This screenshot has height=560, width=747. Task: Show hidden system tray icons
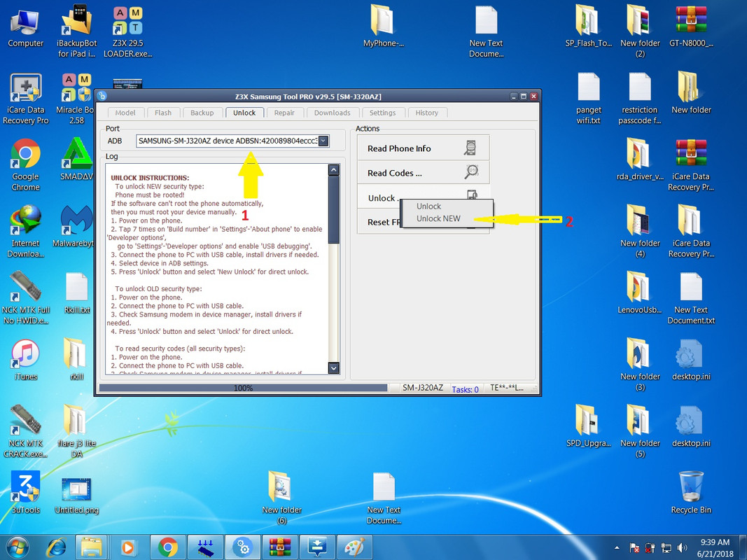pos(617,547)
